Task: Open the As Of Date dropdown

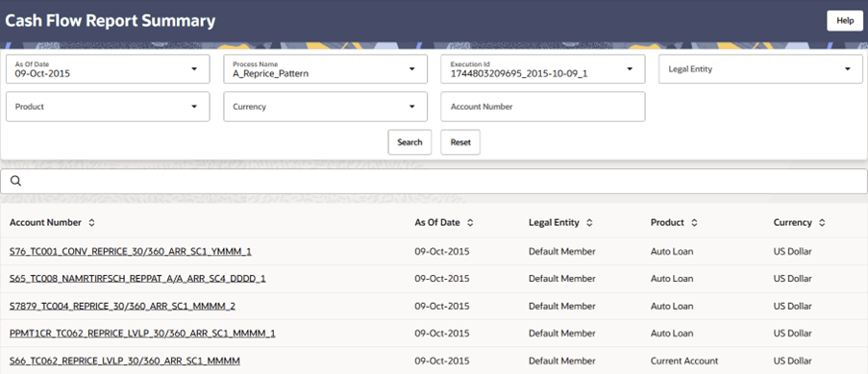Action: (x=108, y=68)
